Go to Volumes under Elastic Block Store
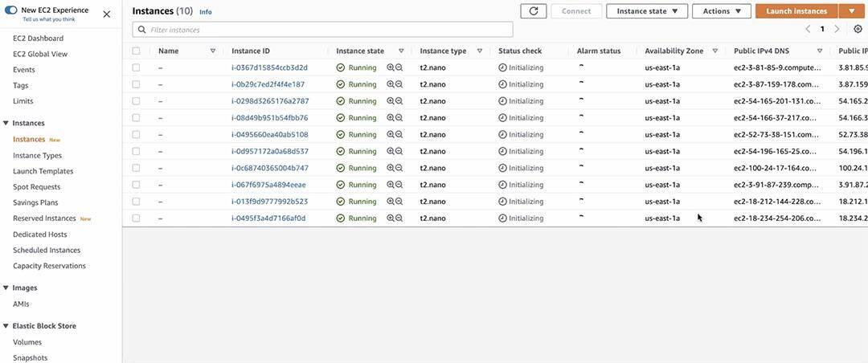 coord(27,342)
